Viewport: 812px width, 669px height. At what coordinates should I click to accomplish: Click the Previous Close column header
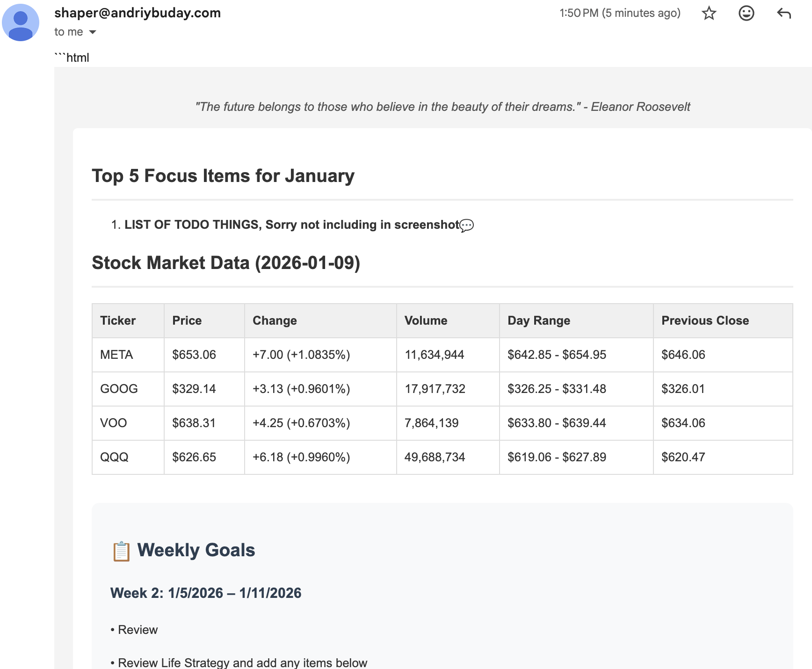(705, 320)
